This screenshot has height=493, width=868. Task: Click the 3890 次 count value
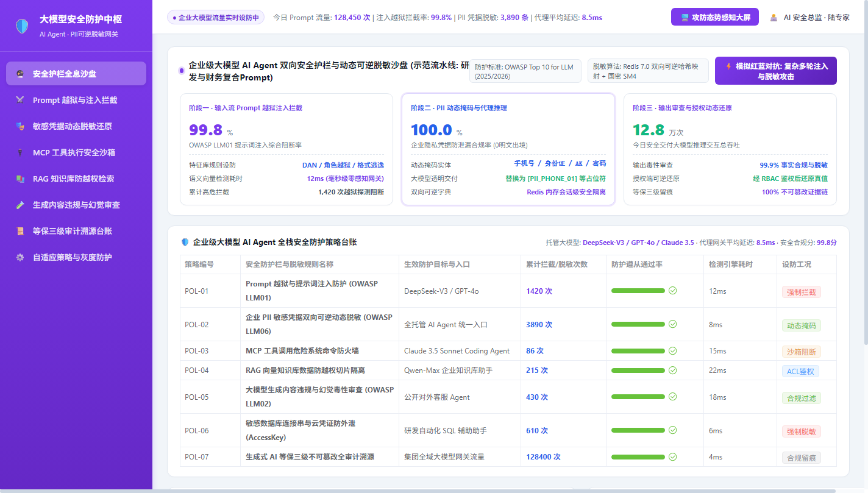click(x=539, y=325)
